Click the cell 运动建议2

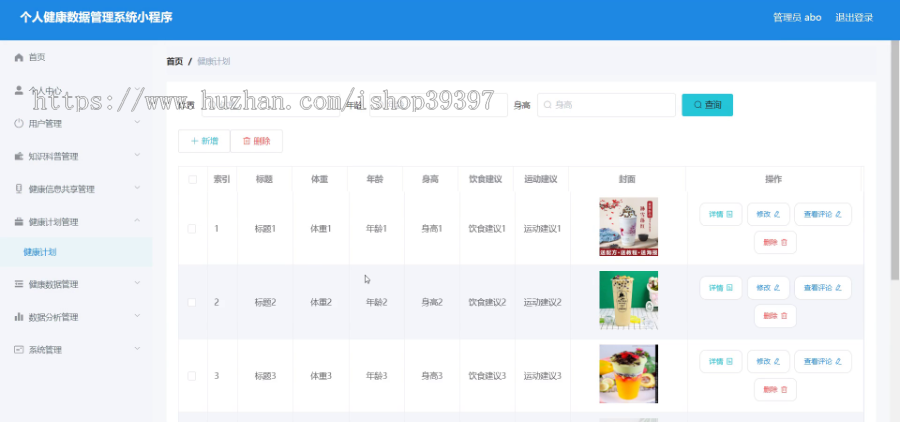click(542, 303)
